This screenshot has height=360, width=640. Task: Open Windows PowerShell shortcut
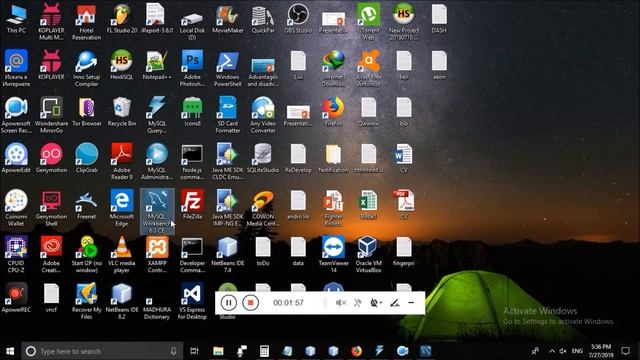227,68
